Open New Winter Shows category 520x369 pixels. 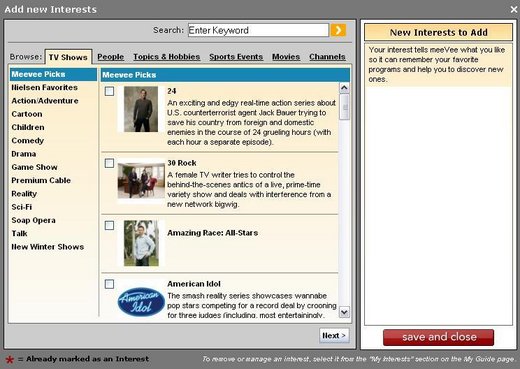point(48,247)
